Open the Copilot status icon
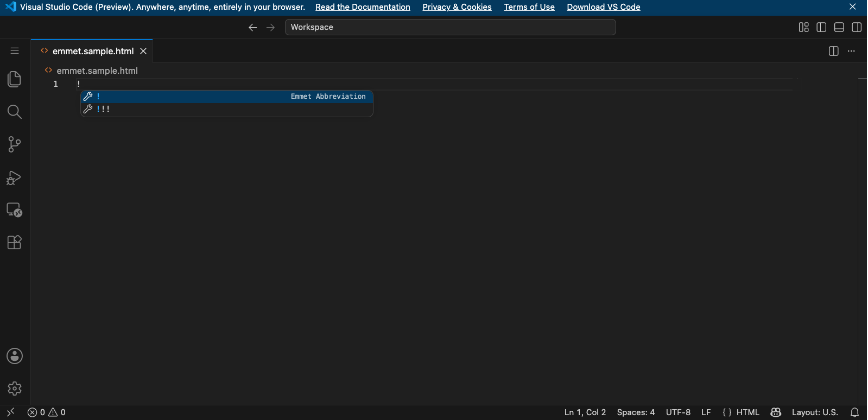Viewport: 868px width, 420px height. 776,412
